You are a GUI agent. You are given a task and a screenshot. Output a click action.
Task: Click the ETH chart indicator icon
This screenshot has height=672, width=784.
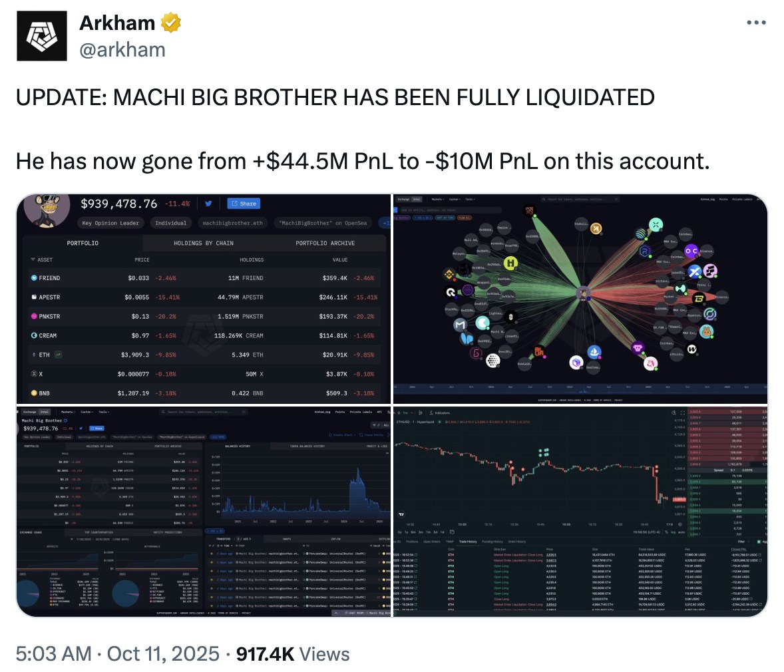(x=58, y=355)
